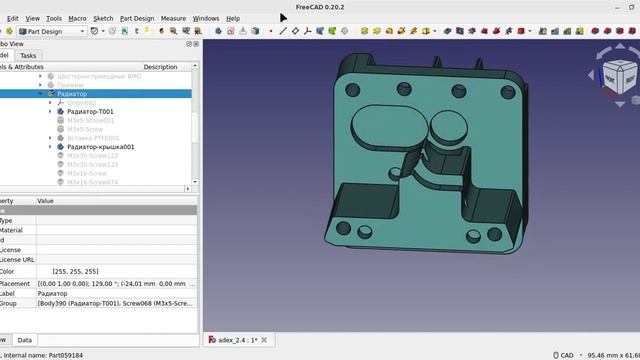Click the Mirrored feature icon
The height and width of the screenshot is (360, 640).
542,31
